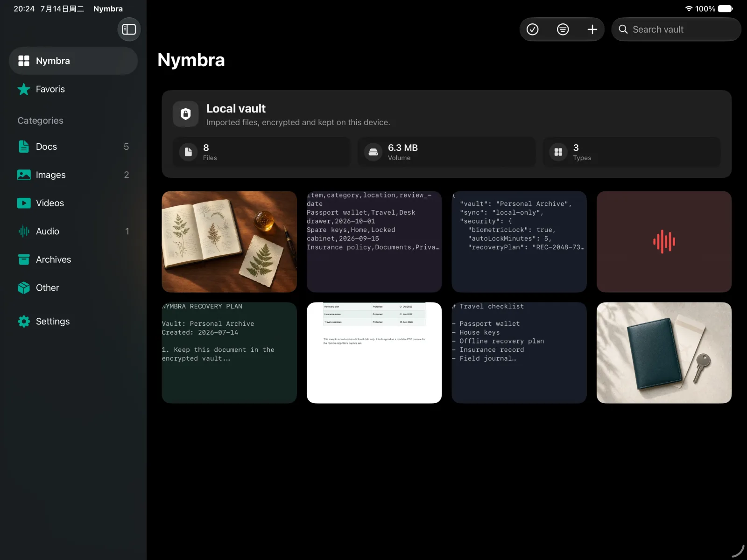Click the 'Categories' section header
This screenshot has width=747, height=560.
(x=40, y=120)
